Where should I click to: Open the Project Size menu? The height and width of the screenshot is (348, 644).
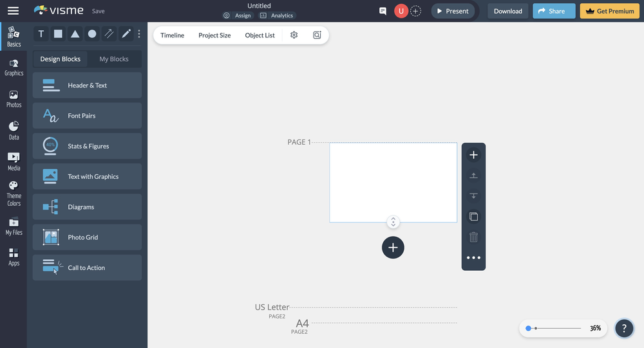tap(214, 35)
